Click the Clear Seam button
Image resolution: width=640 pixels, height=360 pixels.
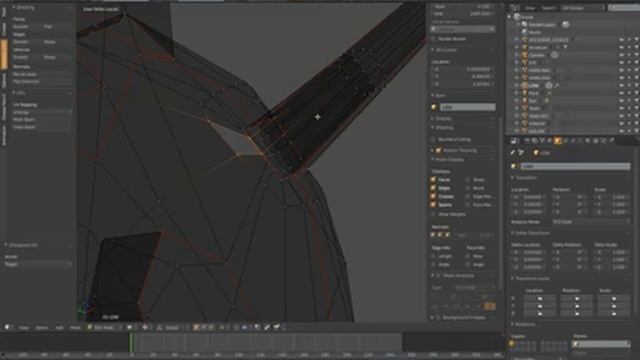click(42, 127)
